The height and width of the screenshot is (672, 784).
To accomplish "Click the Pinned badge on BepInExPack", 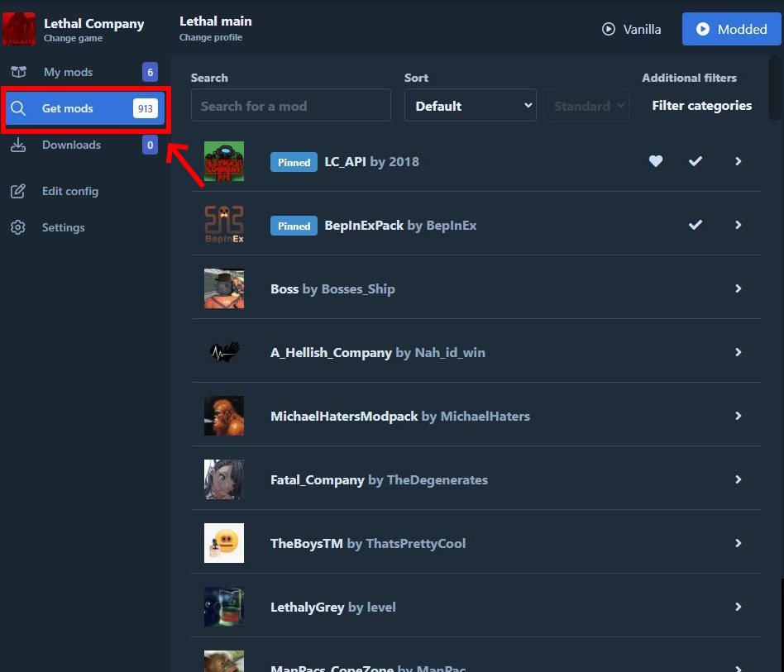I will (294, 226).
